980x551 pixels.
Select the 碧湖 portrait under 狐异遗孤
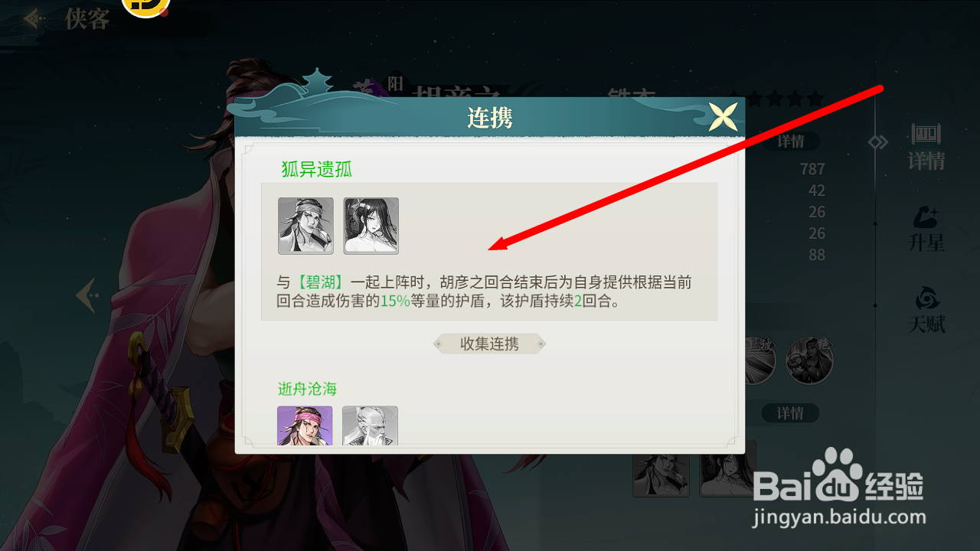pyautogui.click(x=371, y=226)
